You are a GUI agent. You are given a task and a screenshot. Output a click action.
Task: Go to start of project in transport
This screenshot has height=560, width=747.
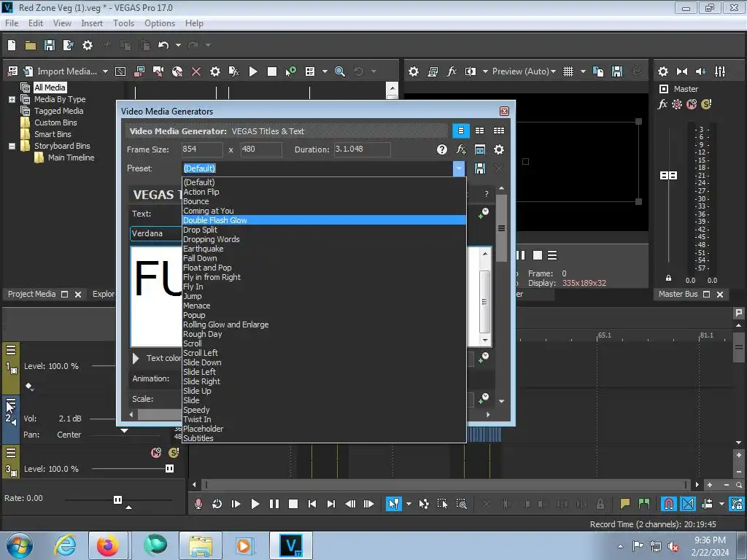312,504
